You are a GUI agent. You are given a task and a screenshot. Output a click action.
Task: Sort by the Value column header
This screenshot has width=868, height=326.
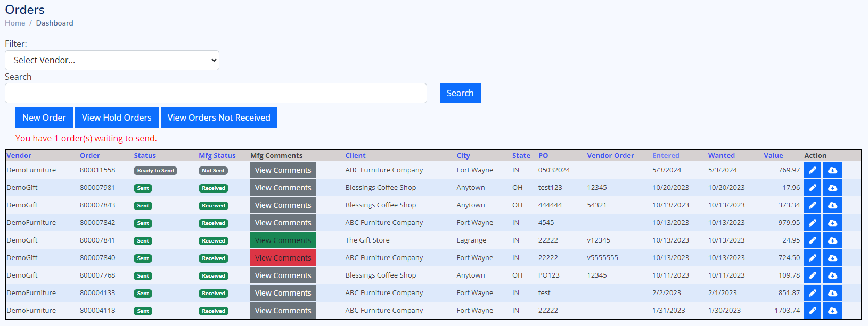773,156
